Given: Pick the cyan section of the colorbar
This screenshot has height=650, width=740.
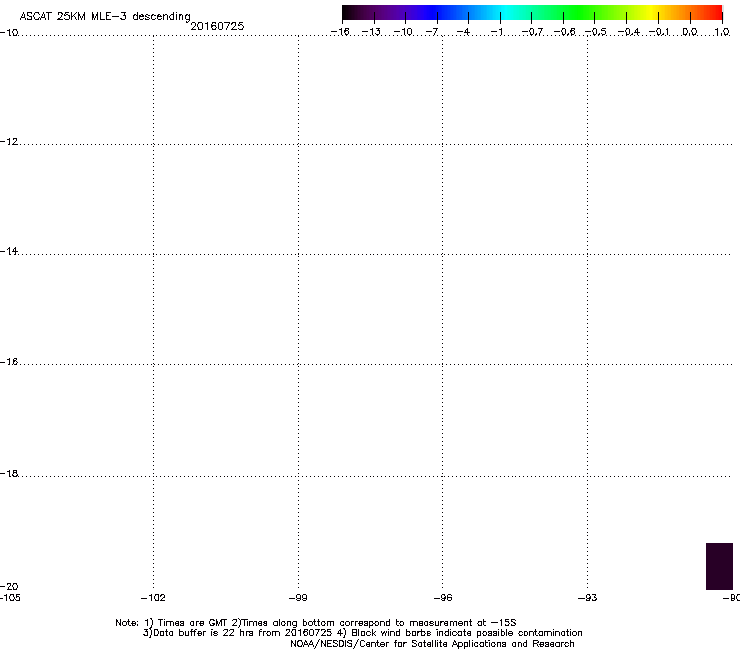Looking at the screenshot, I should point(507,12).
